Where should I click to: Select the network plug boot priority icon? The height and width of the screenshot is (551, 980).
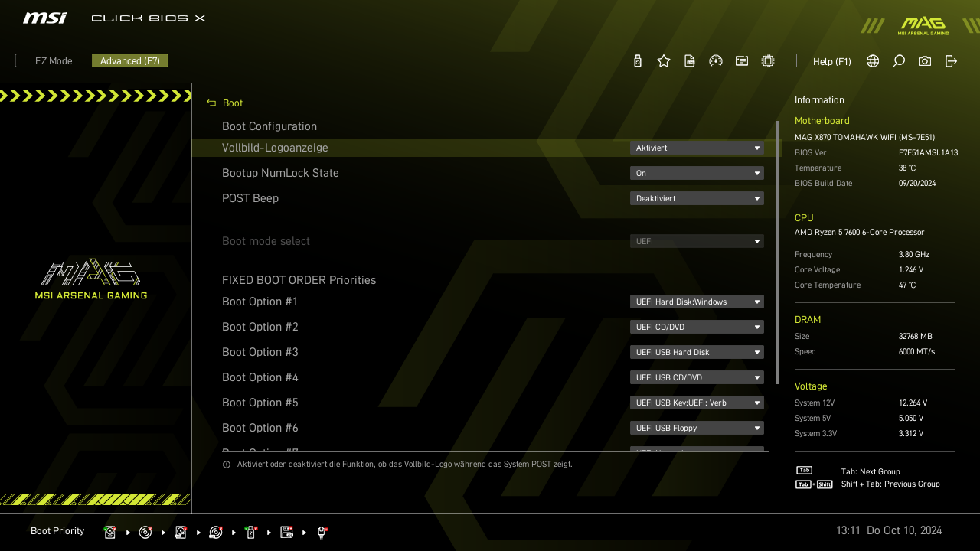coord(322,532)
